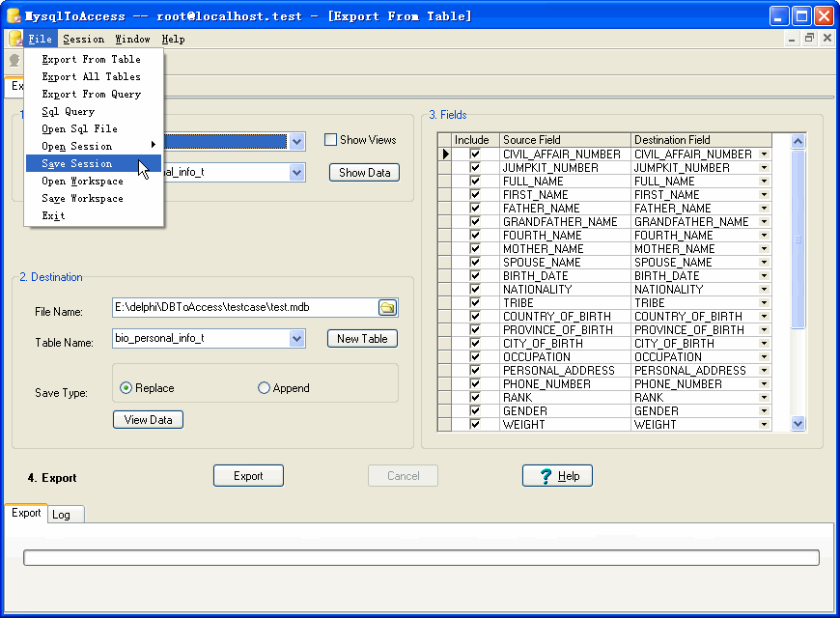Viewport: 840px width, 618px height.
Task: Uncheck Include for BIRTH_DATE
Action: pyautogui.click(x=475, y=275)
